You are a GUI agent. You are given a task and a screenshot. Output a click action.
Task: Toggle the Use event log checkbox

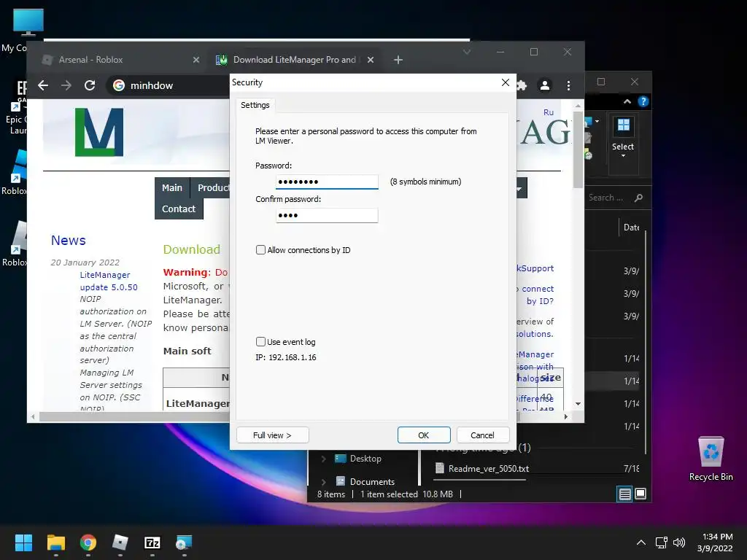[x=260, y=342]
